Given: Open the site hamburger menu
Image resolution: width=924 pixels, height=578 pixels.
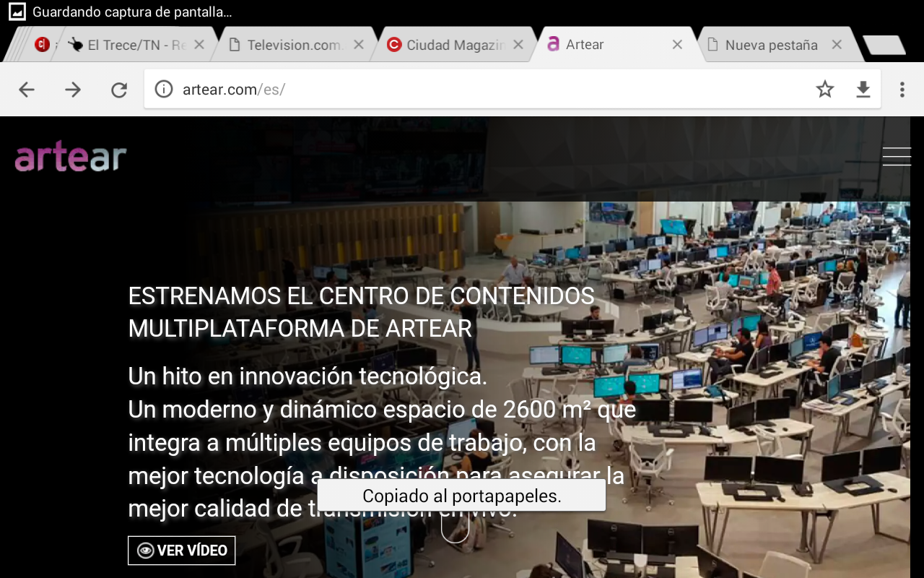Looking at the screenshot, I should pyautogui.click(x=897, y=156).
